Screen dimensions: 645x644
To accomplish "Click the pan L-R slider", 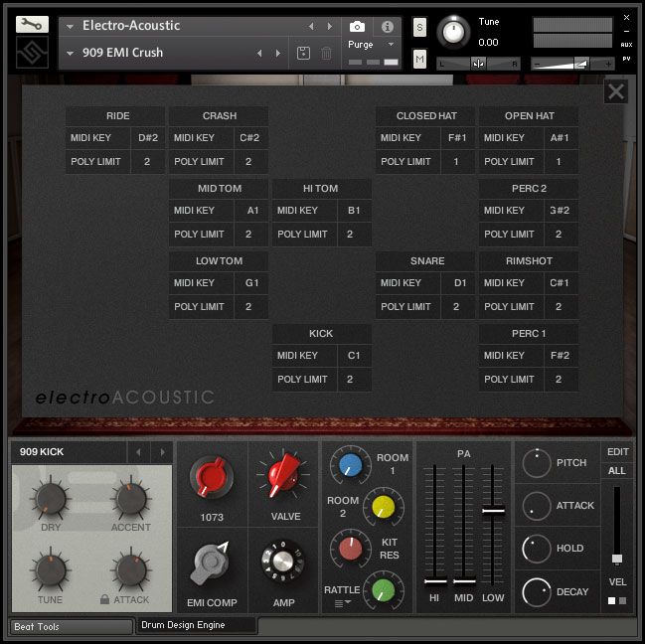I will point(478,64).
